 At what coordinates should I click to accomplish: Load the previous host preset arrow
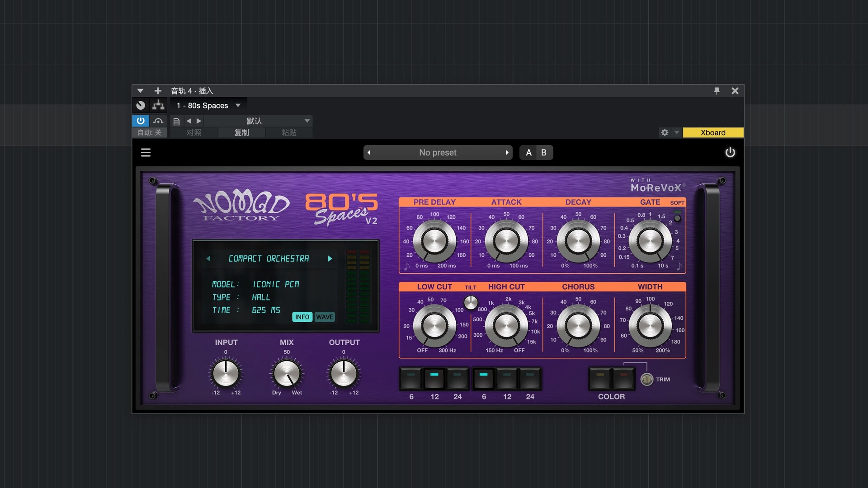tap(189, 121)
